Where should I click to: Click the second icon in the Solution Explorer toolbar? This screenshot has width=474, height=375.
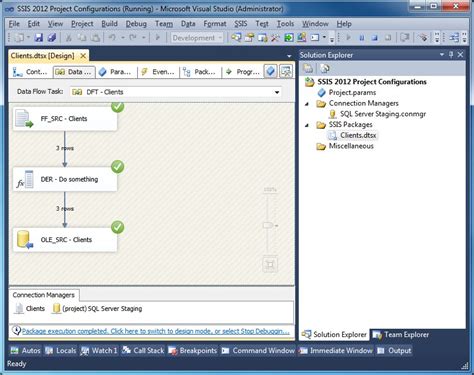(324, 68)
